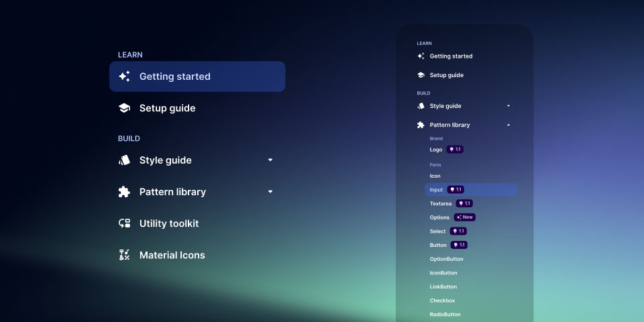644x322 pixels.
Task: Click the swatch icon beside large Style guide
Action: tap(125, 160)
